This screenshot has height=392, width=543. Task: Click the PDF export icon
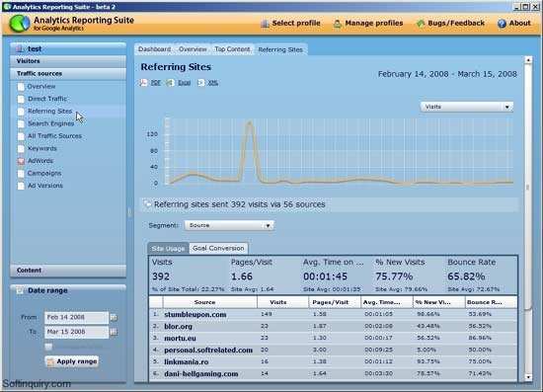(144, 82)
